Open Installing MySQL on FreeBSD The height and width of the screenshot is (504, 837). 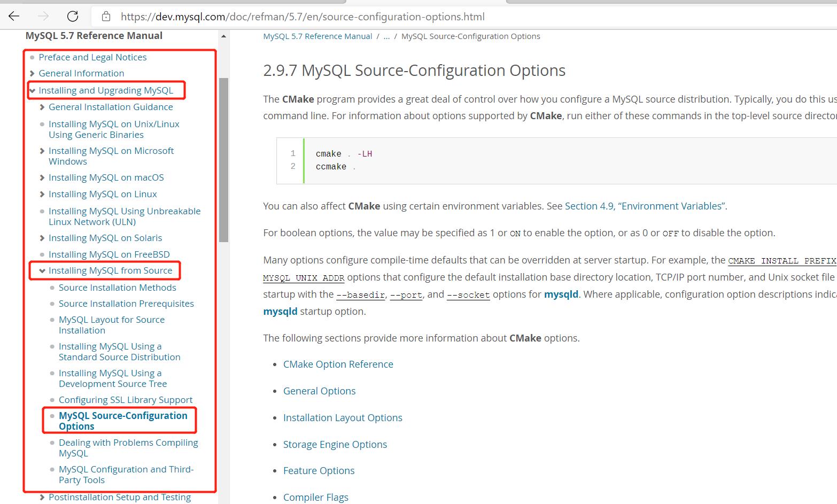click(x=109, y=254)
